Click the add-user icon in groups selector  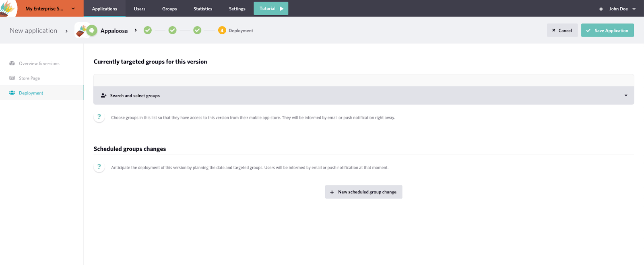(x=103, y=96)
